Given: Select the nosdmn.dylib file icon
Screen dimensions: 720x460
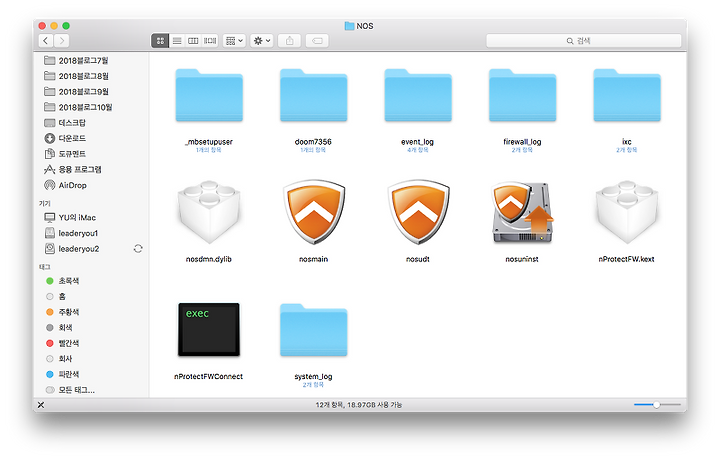Looking at the screenshot, I should pyautogui.click(x=209, y=212).
